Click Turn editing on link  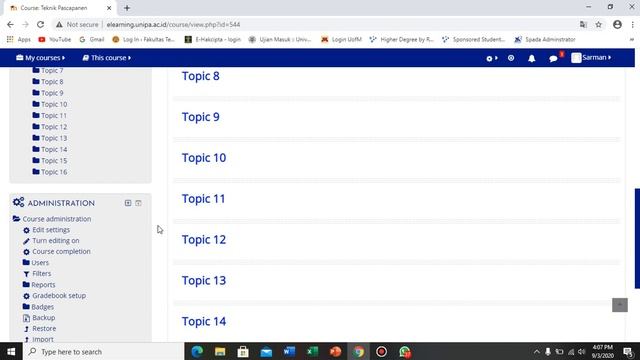[x=56, y=240]
